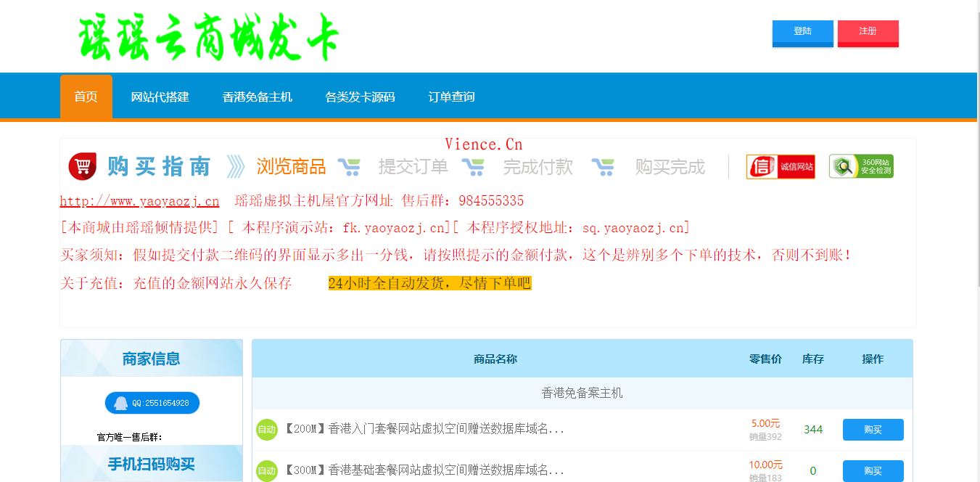Click 购买 for the 200M Hong Kong plan
Screen dimensions: 980x482
(x=872, y=429)
